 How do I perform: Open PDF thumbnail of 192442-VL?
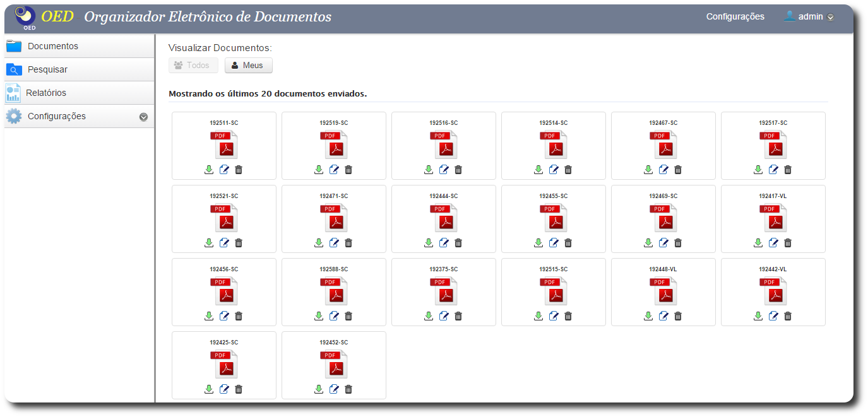pos(773,291)
